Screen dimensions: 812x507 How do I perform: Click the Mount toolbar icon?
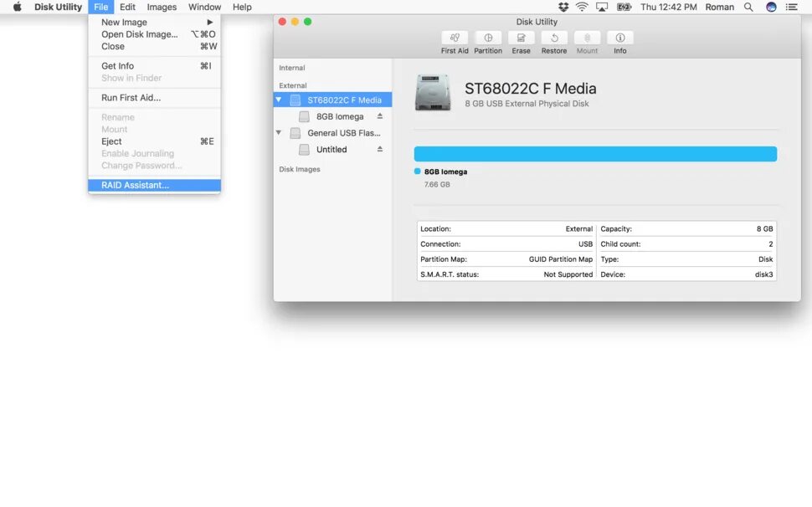(x=588, y=38)
